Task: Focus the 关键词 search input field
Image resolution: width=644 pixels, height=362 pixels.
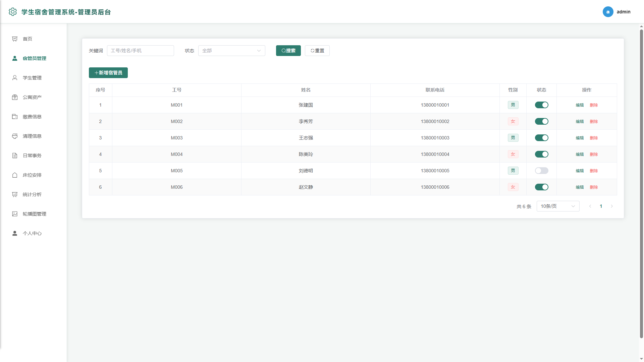Action: [x=140, y=51]
